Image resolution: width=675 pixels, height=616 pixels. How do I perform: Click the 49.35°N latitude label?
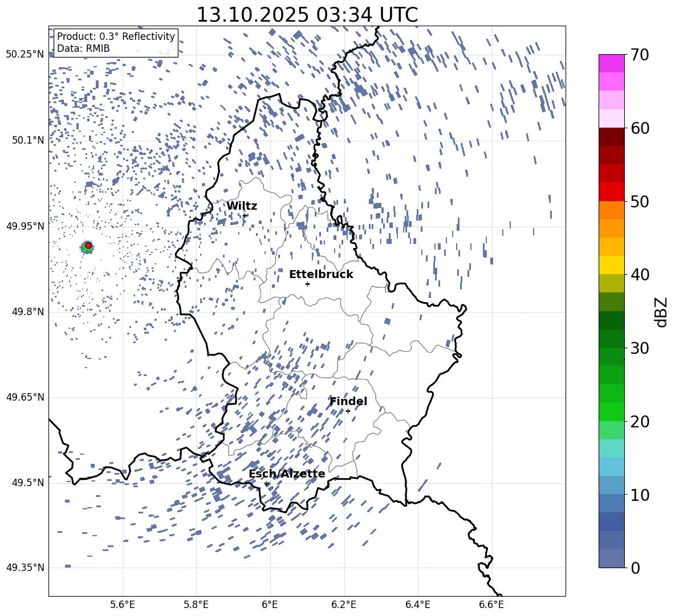click(x=25, y=568)
